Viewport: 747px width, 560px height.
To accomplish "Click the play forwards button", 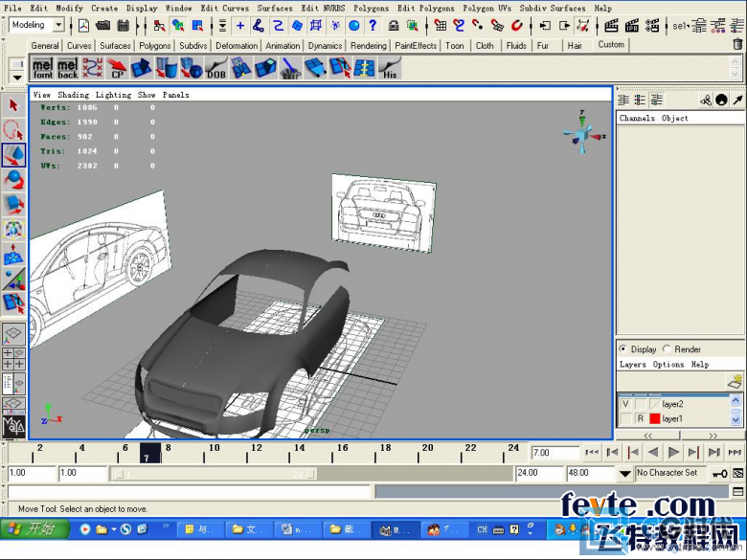I will coord(673,453).
